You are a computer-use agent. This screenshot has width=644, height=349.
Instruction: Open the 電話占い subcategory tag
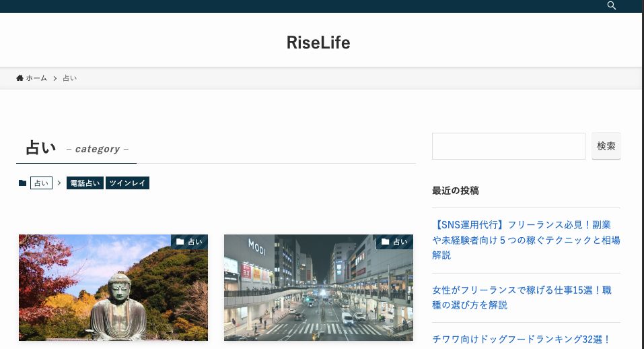pos(85,183)
